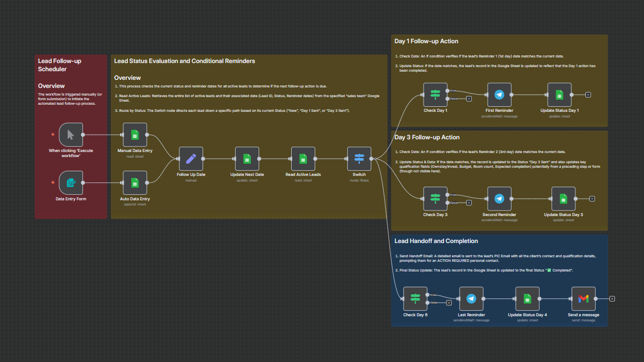This screenshot has height=362, width=644.
Task: Select the Check Day 1 IF node
Action: 435,95
